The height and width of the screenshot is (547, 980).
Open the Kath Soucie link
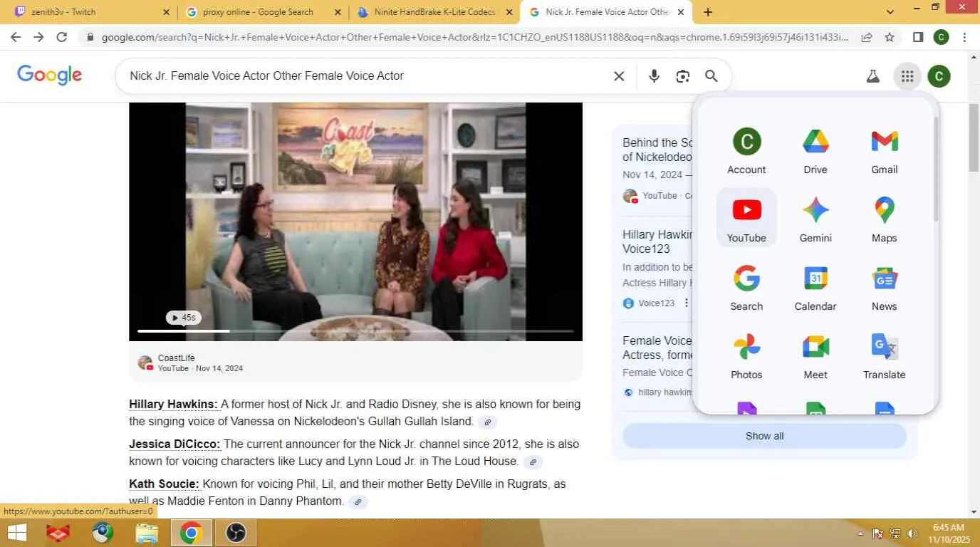point(164,484)
